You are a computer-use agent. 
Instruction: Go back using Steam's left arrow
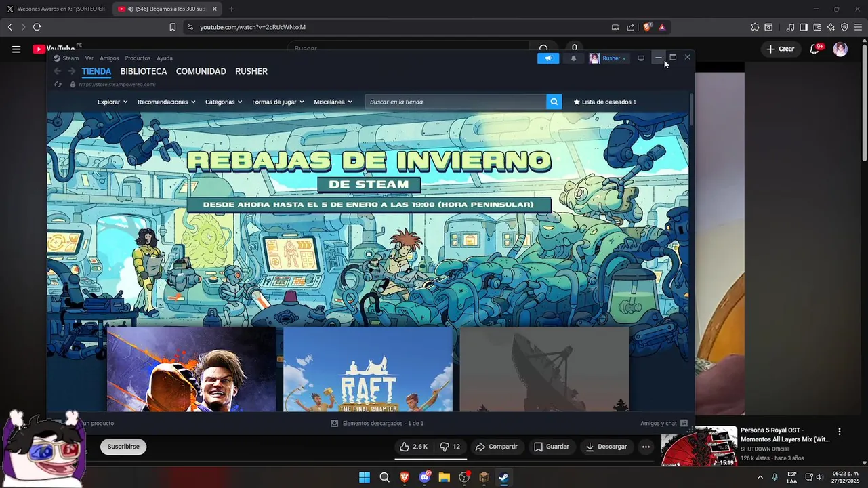coord(58,71)
